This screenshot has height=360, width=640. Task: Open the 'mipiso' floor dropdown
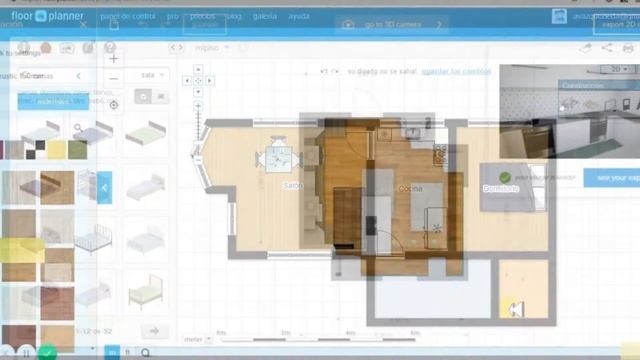click(211, 48)
